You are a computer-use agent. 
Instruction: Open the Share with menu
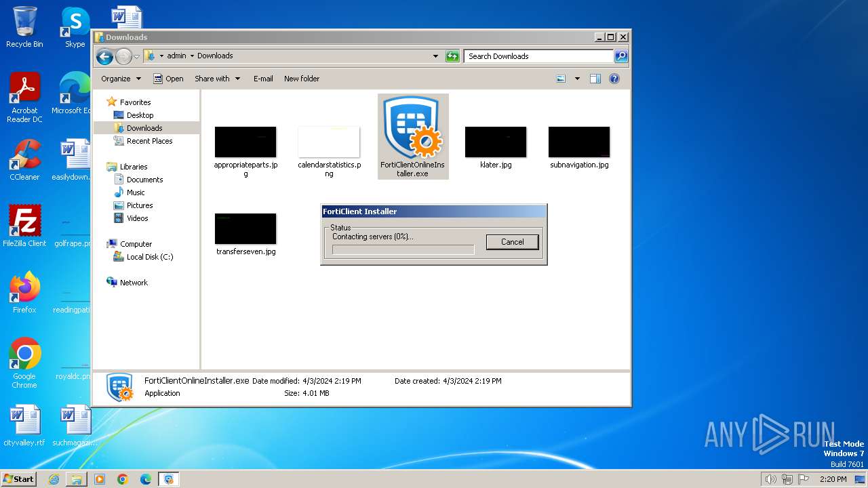coord(217,79)
